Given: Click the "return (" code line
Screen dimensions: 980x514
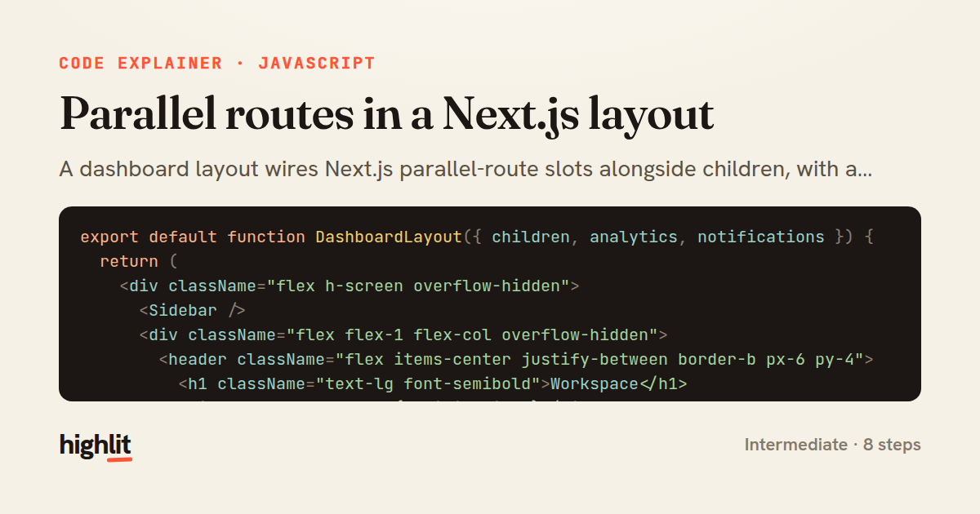Looking at the screenshot, I should 138,262.
